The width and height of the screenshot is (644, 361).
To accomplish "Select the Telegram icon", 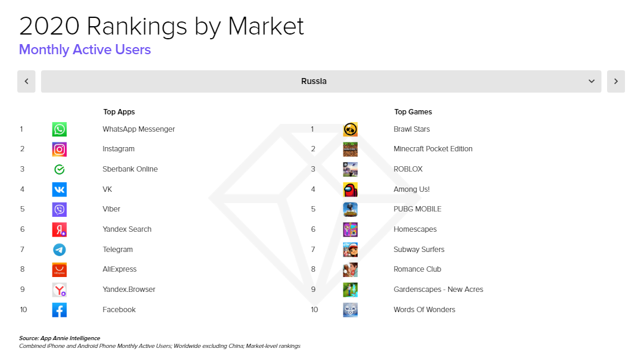I will tap(59, 249).
